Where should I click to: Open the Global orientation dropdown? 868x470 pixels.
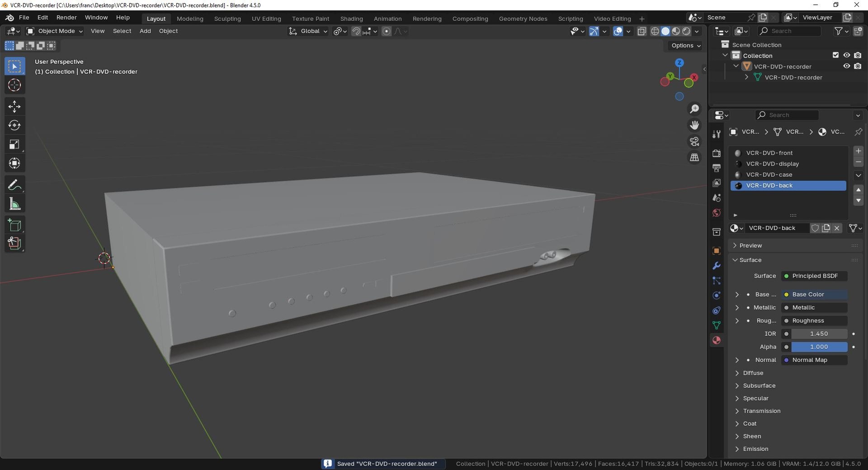tap(308, 31)
